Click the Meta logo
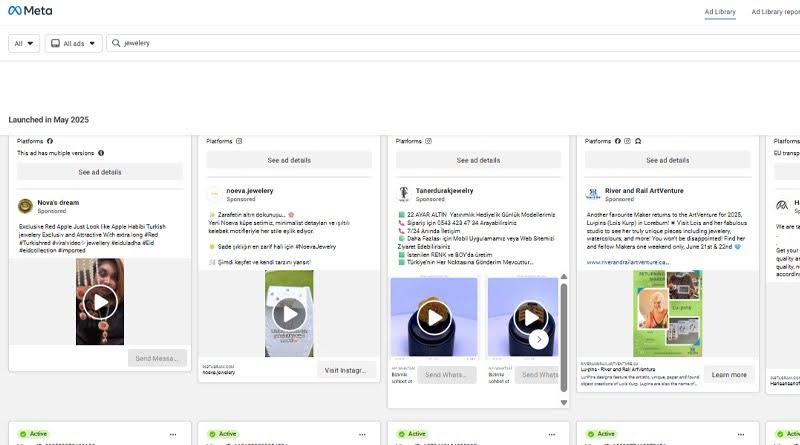 tap(30, 11)
